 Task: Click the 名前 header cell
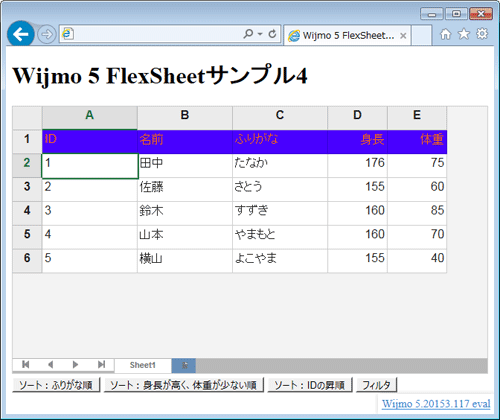185,142
